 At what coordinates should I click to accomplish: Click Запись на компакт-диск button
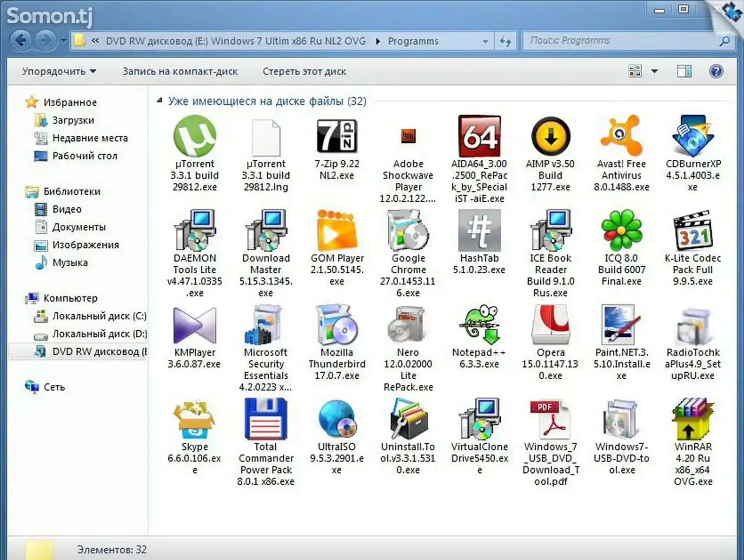[x=180, y=72]
